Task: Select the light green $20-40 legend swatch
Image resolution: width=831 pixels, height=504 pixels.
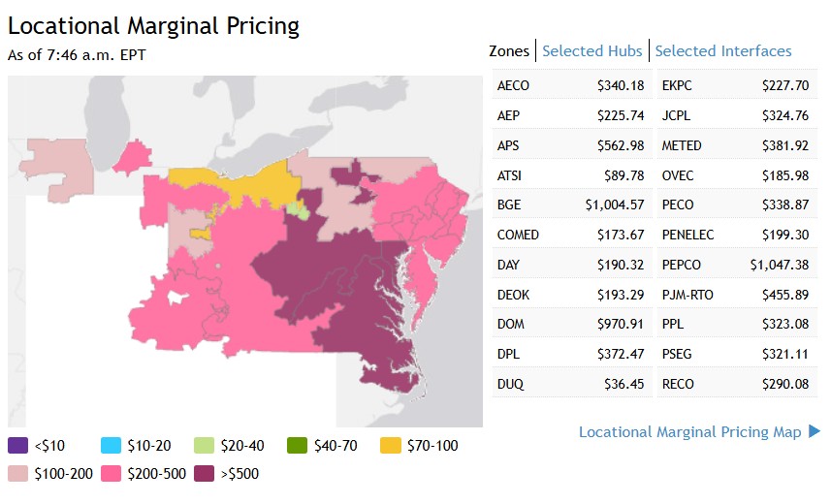Action: [x=204, y=446]
